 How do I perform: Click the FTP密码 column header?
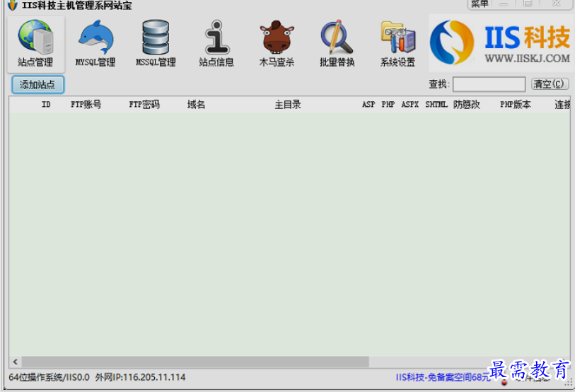click(144, 105)
